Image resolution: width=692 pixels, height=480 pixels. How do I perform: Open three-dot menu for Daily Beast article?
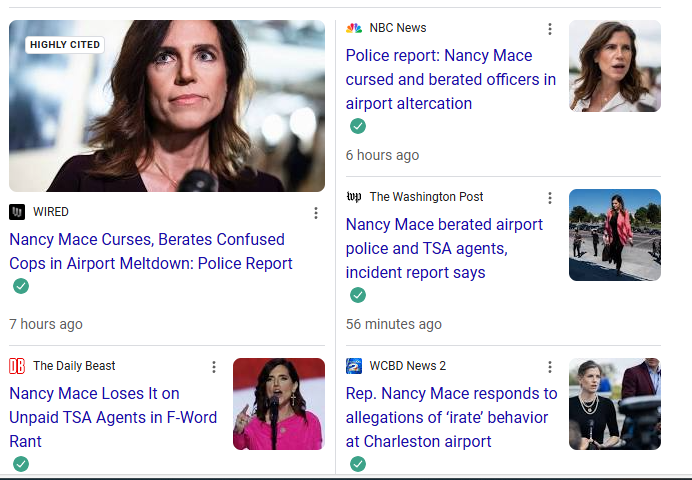[x=213, y=367]
